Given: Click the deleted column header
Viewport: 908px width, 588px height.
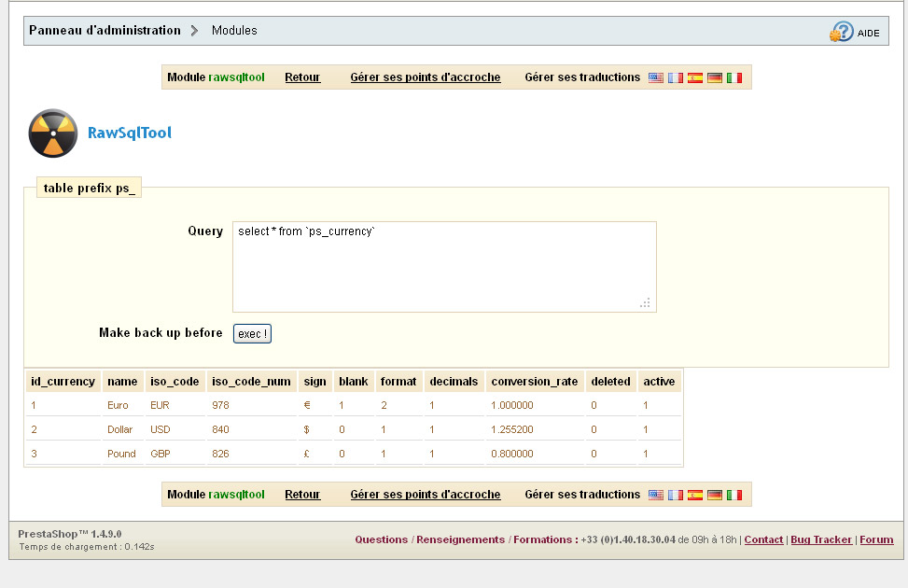Looking at the screenshot, I should 610,381.
